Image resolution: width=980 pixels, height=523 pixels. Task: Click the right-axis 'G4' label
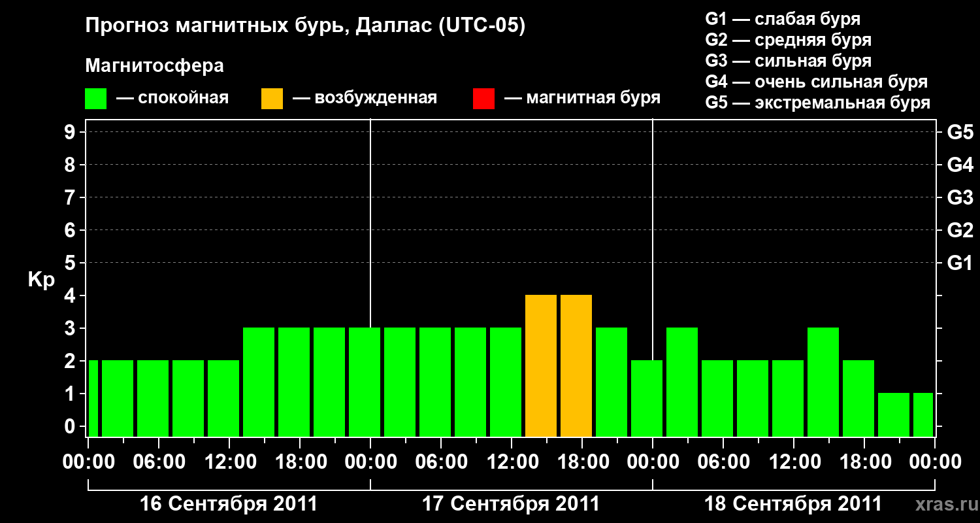tap(960, 165)
